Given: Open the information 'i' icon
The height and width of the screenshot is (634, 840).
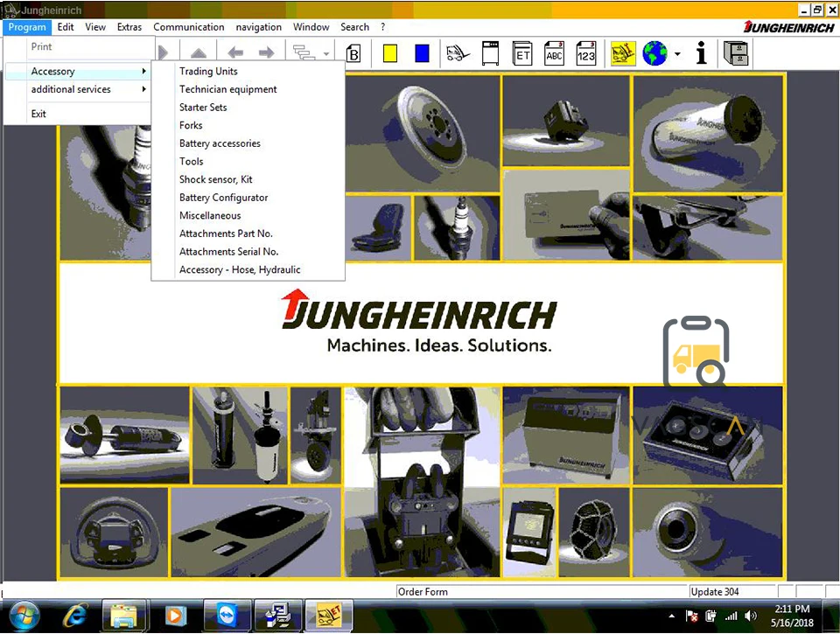Looking at the screenshot, I should [701, 53].
